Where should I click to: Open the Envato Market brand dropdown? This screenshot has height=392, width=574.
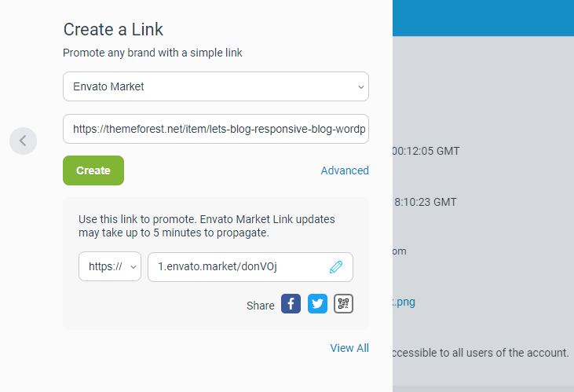click(216, 86)
